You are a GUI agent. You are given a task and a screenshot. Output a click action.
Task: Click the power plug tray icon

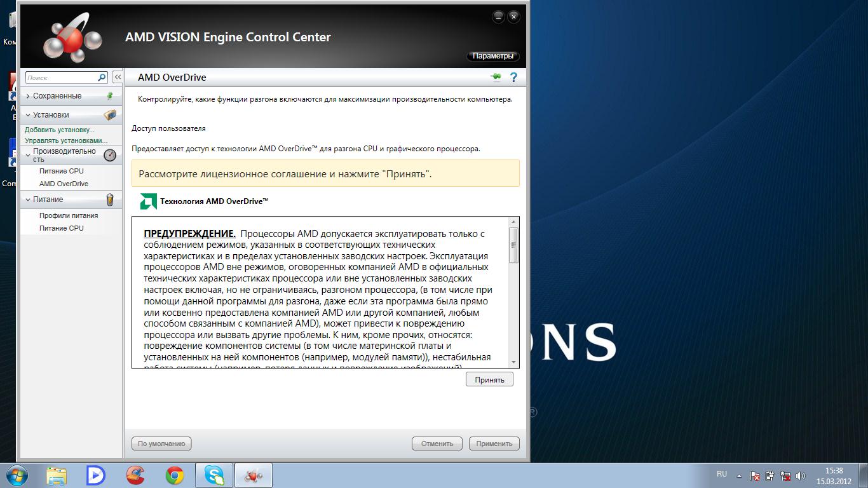pos(770,475)
